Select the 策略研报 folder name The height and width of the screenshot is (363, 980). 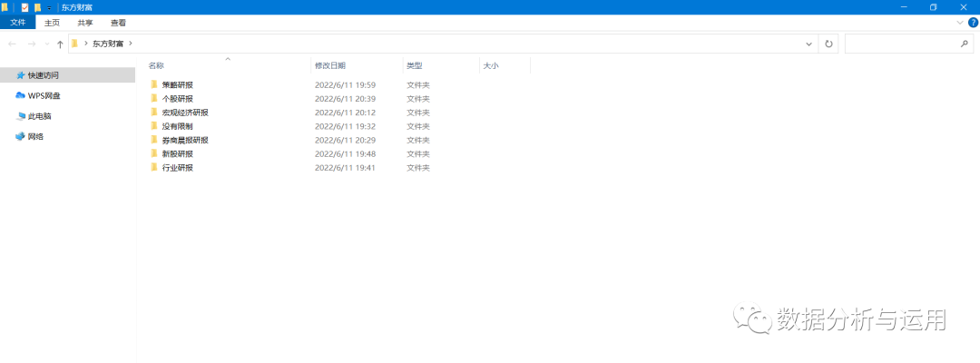click(178, 85)
